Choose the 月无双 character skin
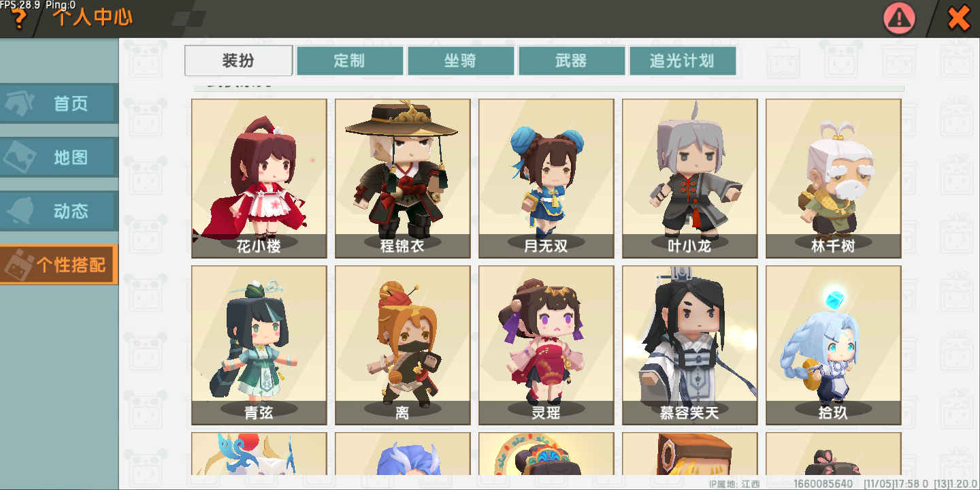This screenshot has width=980, height=490. click(x=546, y=178)
